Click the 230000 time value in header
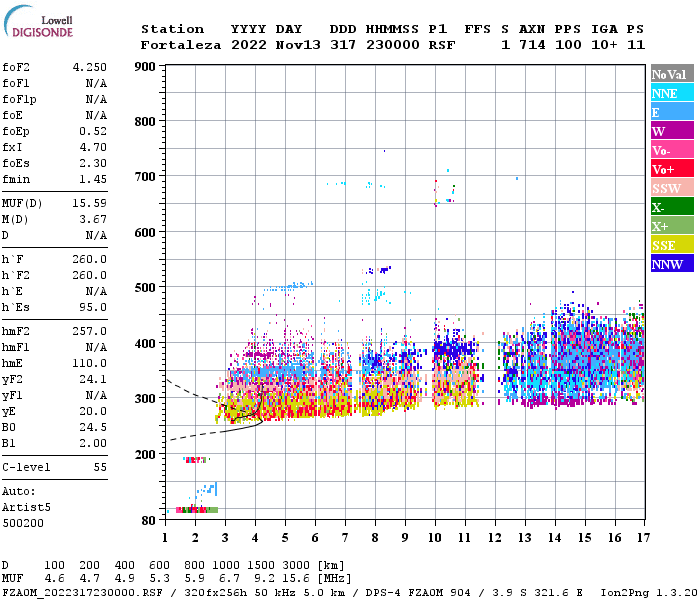700x600 pixels. (393, 45)
